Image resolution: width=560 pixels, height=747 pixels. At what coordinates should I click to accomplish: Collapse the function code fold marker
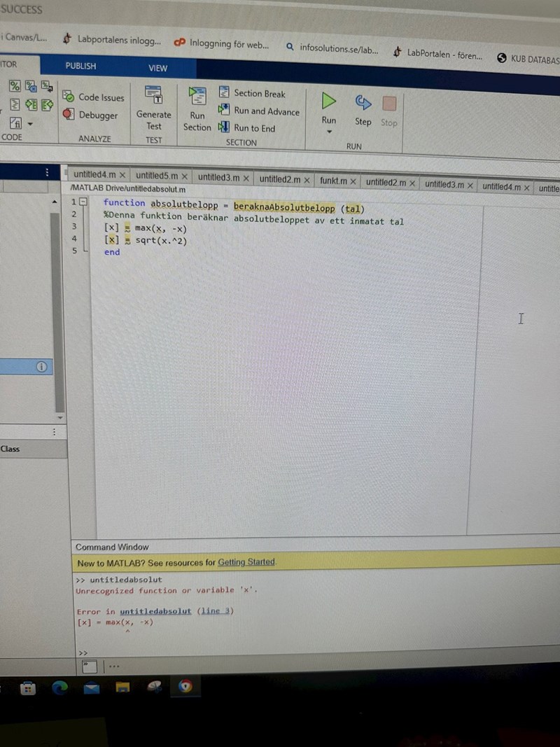click(83, 201)
